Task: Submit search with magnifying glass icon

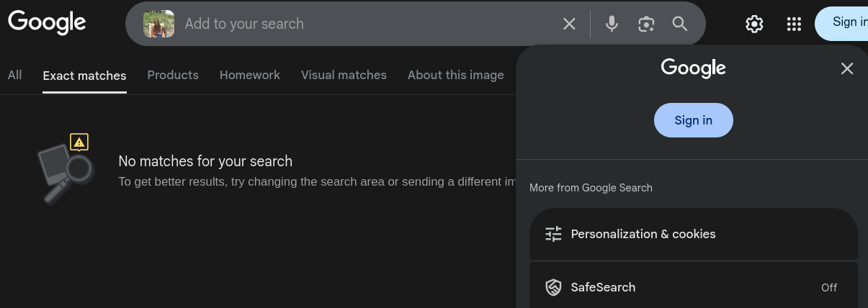Action: click(x=680, y=24)
